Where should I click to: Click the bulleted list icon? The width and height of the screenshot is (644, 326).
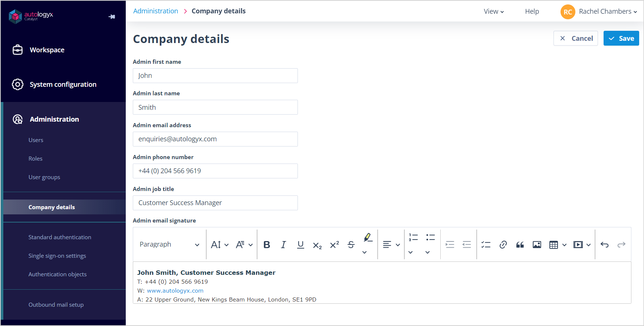coord(430,237)
